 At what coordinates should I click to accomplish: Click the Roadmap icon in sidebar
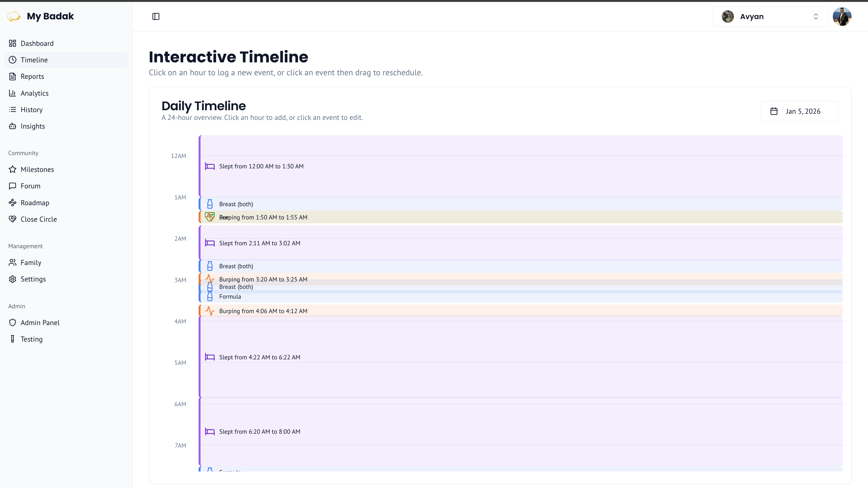point(13,202)
